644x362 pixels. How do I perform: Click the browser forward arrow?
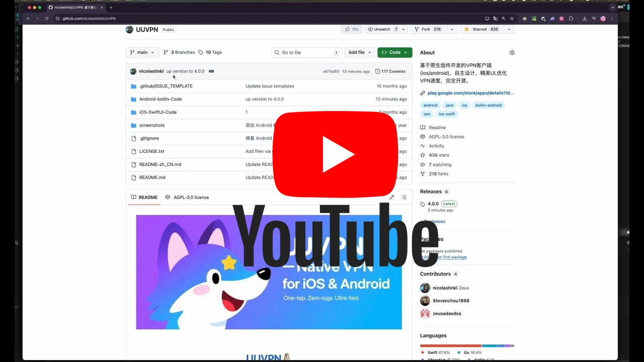pos(37,19)
